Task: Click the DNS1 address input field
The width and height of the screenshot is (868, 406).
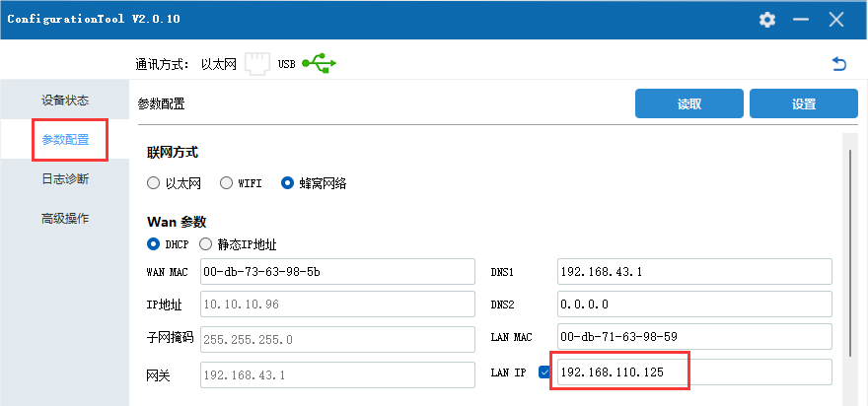Action: [x=694, y=271]
